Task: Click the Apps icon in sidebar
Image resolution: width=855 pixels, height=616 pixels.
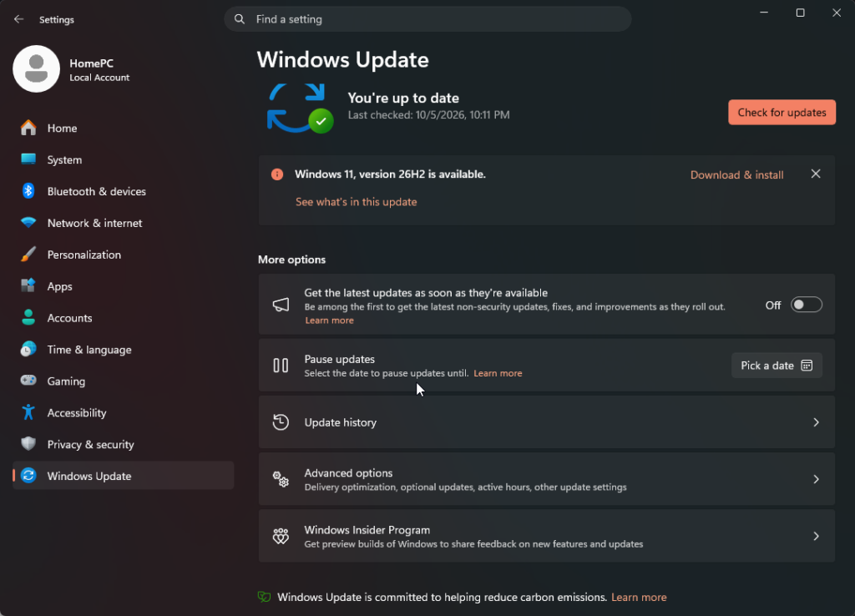Action: pyautogui.click(x=28, y=285)
